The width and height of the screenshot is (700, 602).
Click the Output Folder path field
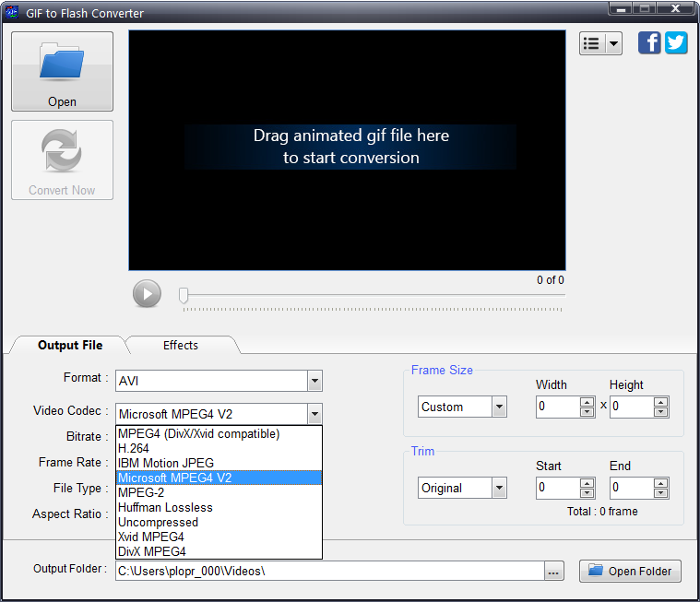(x=330, y=571)
